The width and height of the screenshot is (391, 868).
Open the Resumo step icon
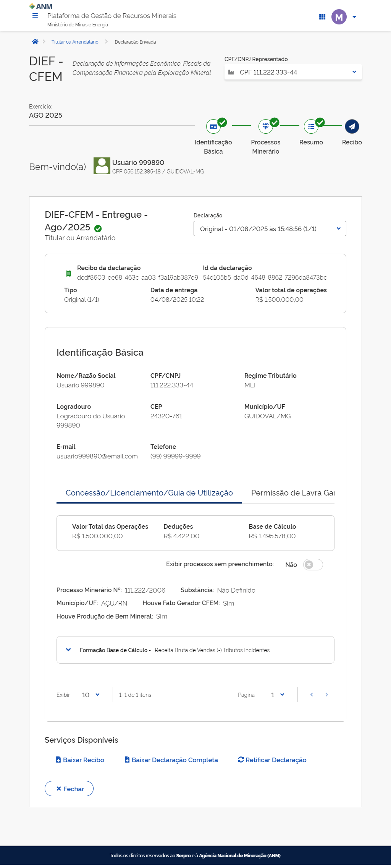[311, 126]
